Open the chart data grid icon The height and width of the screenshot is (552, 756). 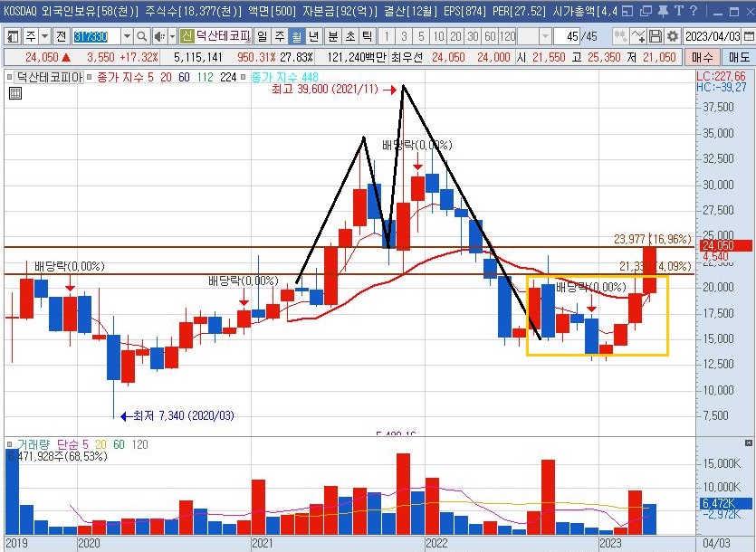[x=15, y=93]
